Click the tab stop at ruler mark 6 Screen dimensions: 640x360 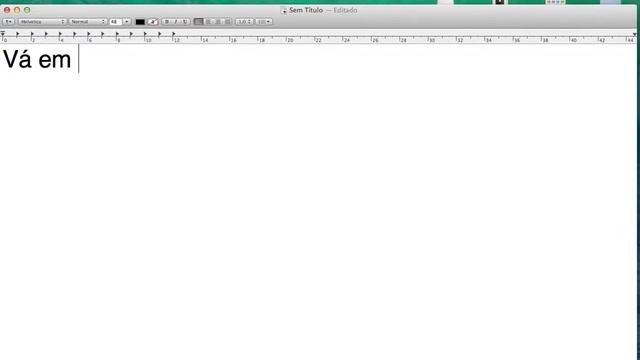[89, 34]
